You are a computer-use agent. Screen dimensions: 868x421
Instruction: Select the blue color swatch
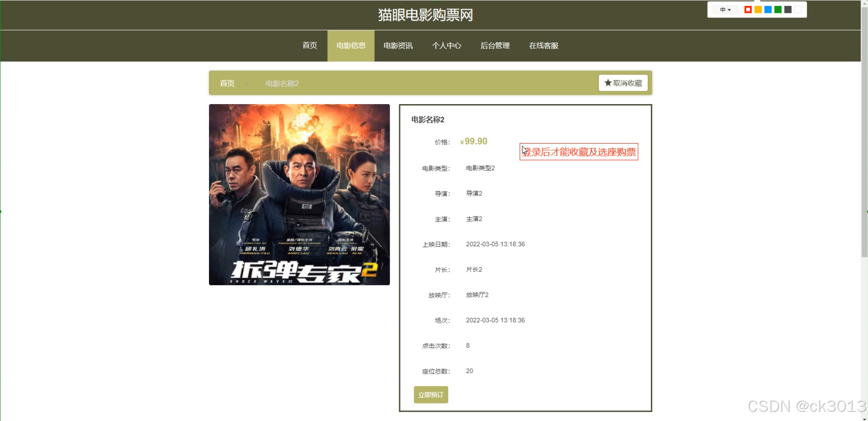coord(768,10)
